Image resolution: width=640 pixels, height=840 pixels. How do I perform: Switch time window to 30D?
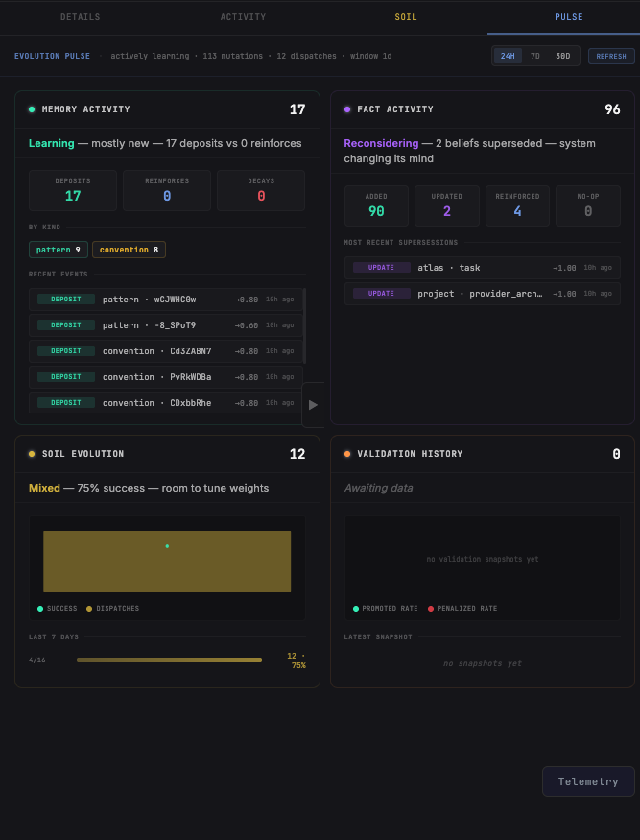point(563,56)
